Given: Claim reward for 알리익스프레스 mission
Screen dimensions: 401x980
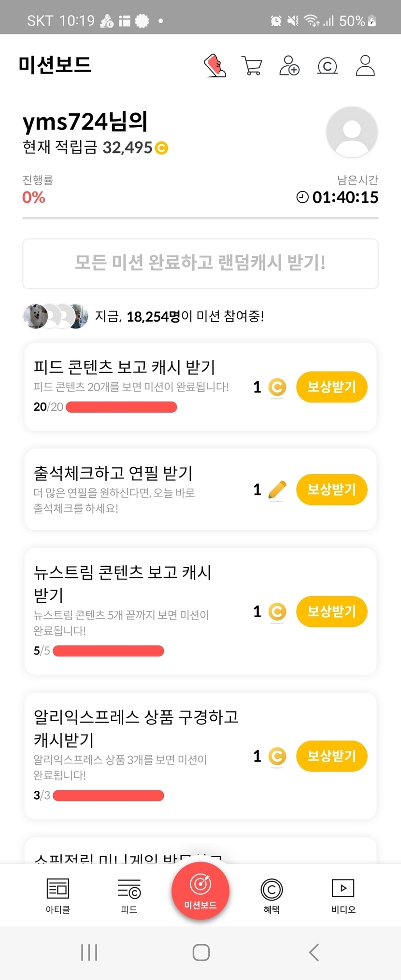Looking at the screenshot, I should 331,756.
